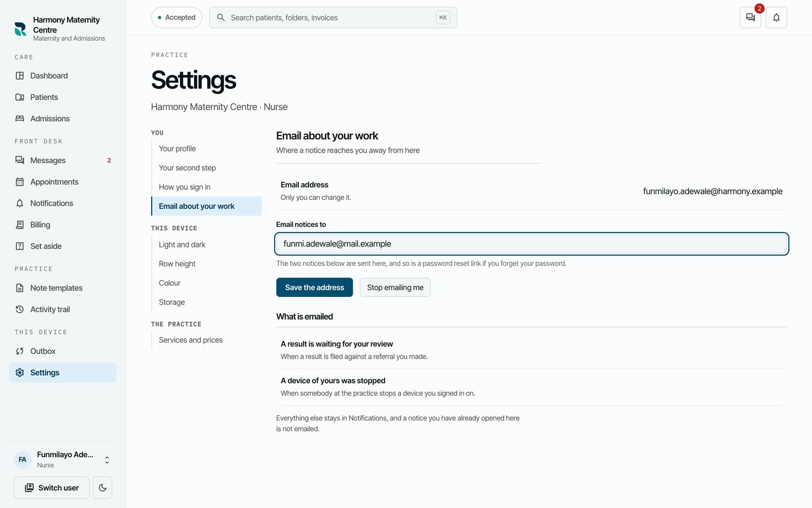
Task: Open Your second step settings section
Action: point(206,168)
